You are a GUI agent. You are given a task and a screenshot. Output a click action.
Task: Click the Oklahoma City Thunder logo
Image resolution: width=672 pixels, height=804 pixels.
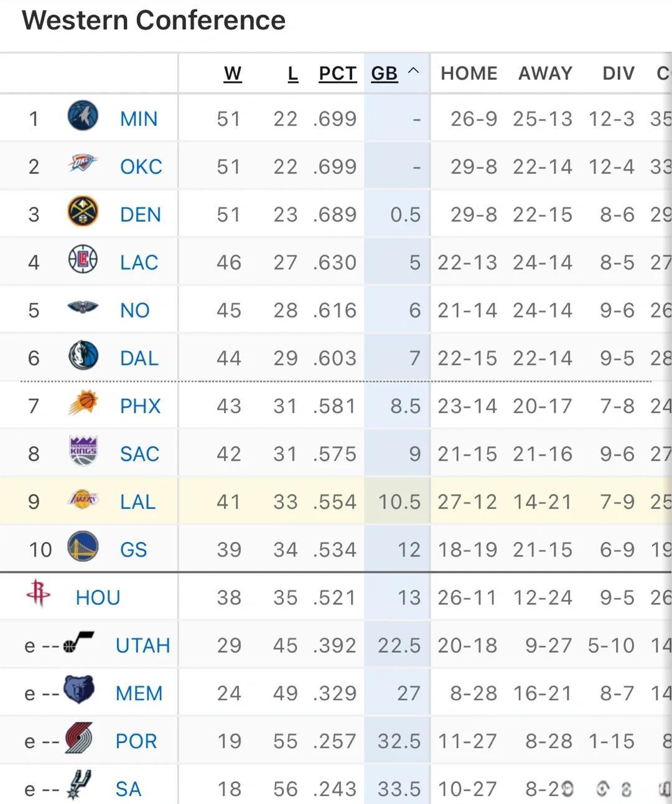[83, 164]
